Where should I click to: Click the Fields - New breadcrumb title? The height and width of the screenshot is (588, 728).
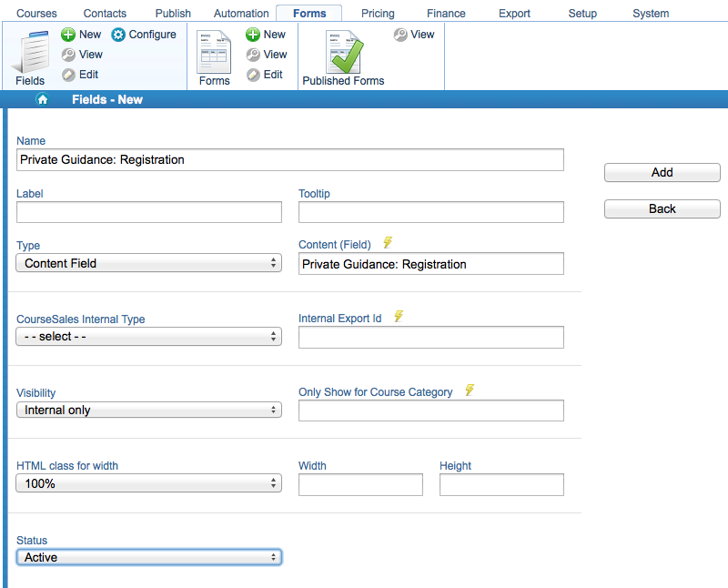pos(107,99)
